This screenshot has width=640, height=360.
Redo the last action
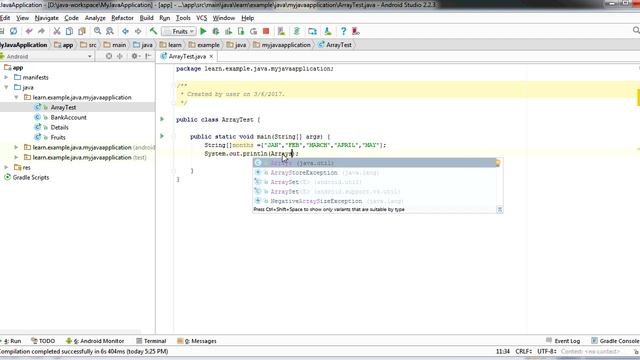(x=41, y=31)
